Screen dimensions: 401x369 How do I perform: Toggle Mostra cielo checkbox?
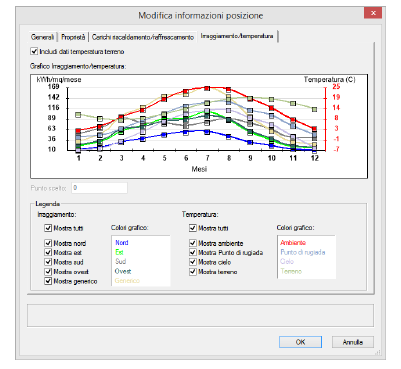pyautogui.click(x=193, y=262)
